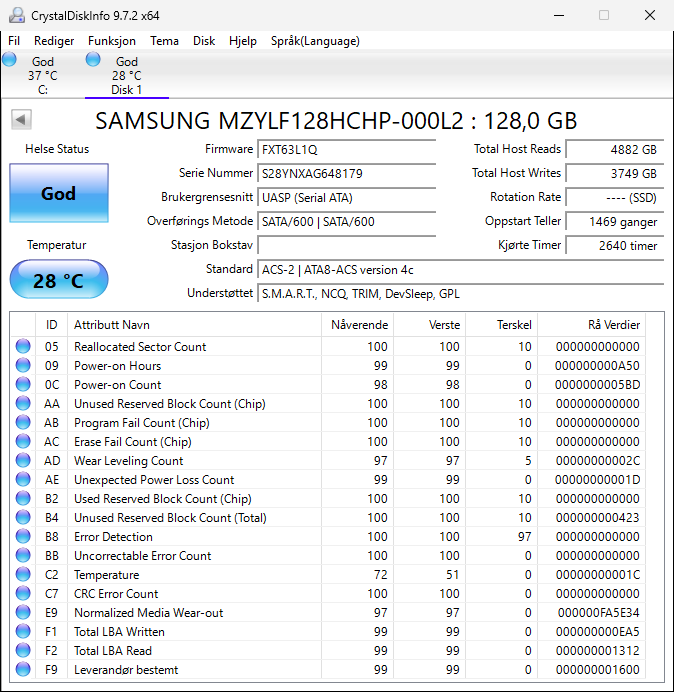Click the Brukergrensesnitt field UASP (Serial ATA)
This screenshot has height=692, width=674.
[x=346, y=198]
